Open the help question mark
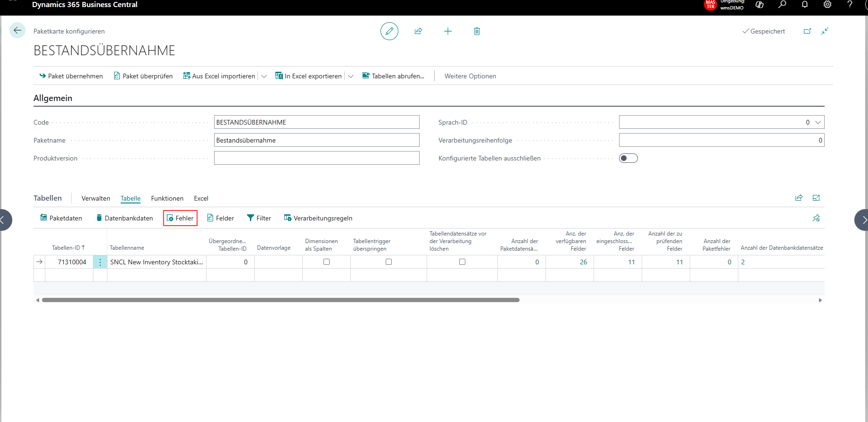Viewport: 868px width, 422px height. coord(850,5)
